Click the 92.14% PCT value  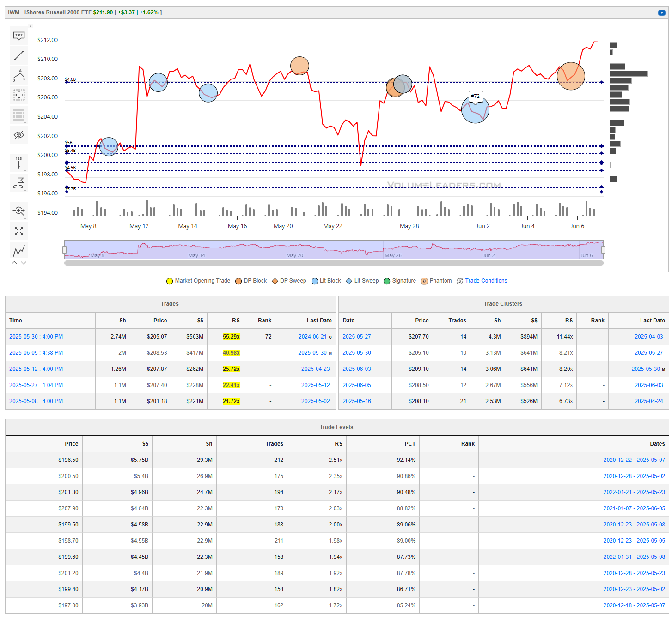click(406, 460)
